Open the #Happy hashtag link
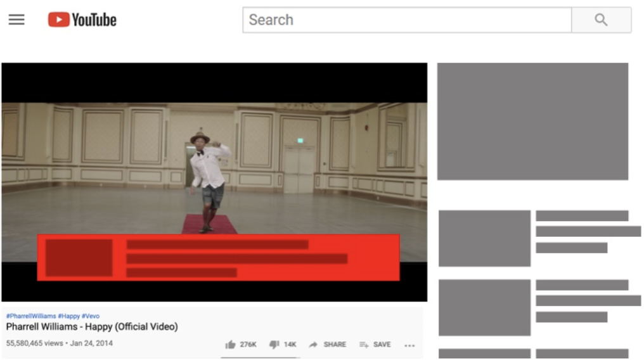Viewport: 644px width, 361px height. 69,316
